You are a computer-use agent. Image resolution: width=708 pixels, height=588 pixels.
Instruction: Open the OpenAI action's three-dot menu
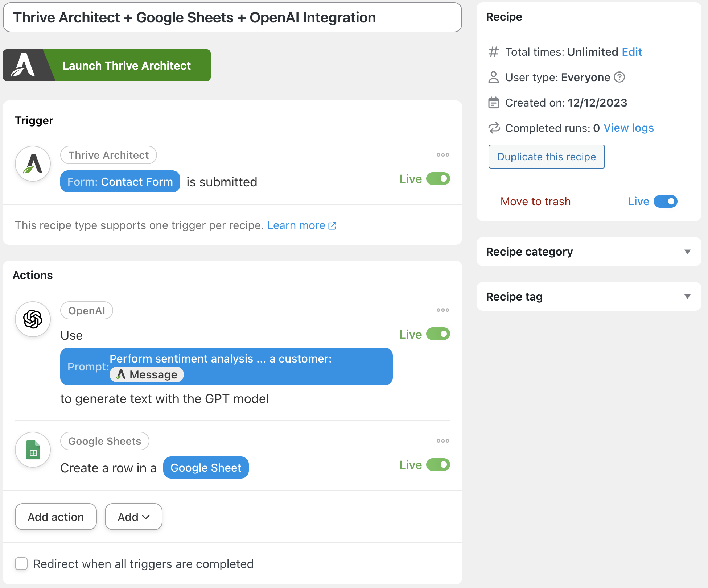point(442,310)
